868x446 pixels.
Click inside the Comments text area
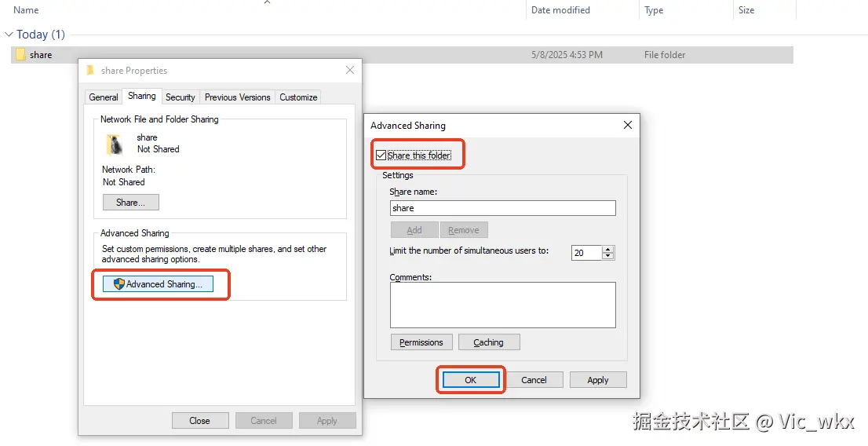[x=502, y=305]
